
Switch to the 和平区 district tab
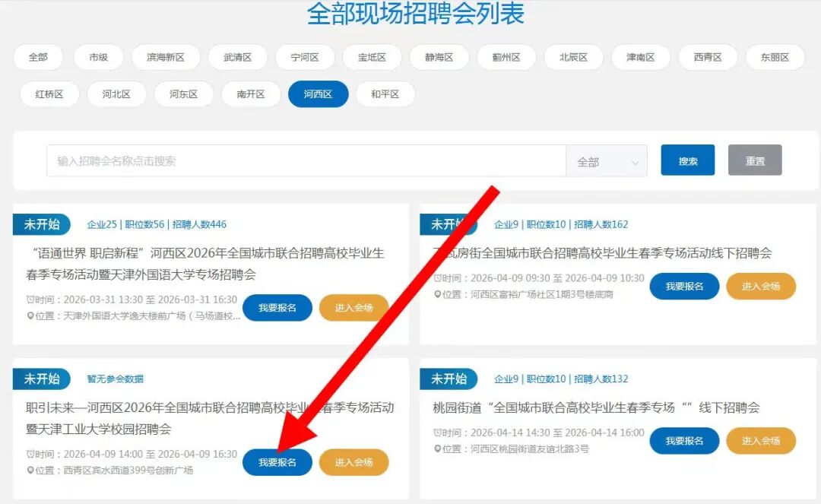coord(385,94)
